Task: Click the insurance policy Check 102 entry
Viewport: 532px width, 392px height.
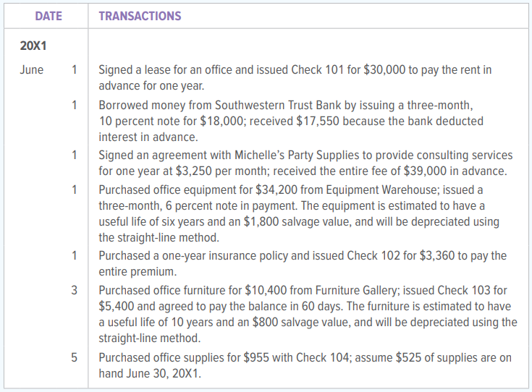Action: pyautogui.click(x=303, y=263)
